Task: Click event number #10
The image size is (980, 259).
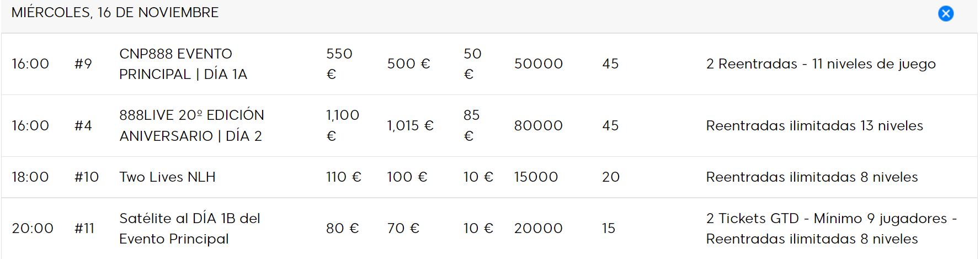Action: pos(87,177)
